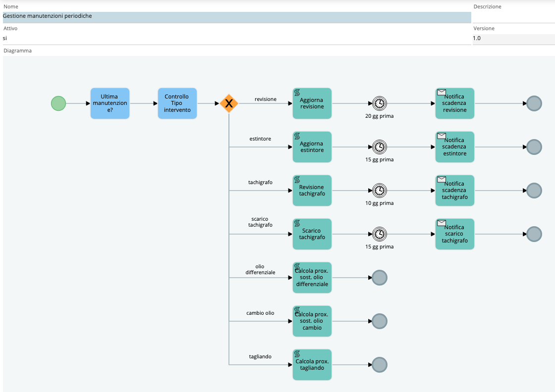Select the orange exclusive gateway diamond
The image size is (555, 392).
pos(229,103)
